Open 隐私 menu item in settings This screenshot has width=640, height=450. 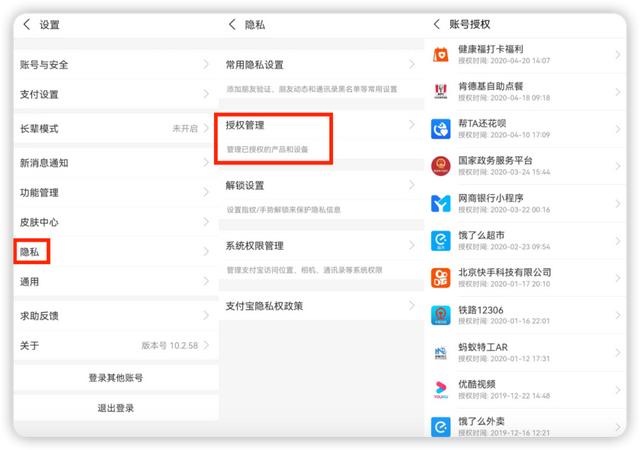pyautogui.click(x=32, y=251)
